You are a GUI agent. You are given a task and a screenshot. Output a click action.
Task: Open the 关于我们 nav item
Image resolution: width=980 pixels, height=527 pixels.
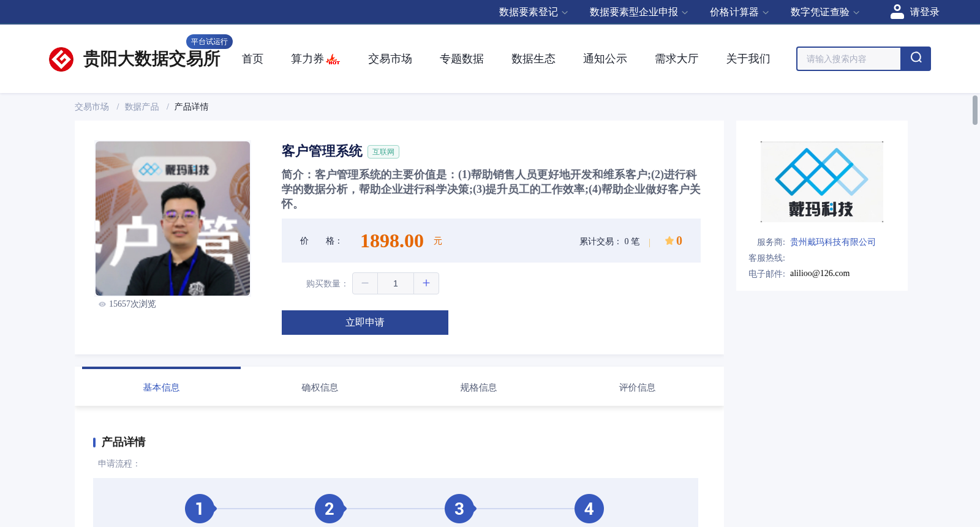coord(748,59)
